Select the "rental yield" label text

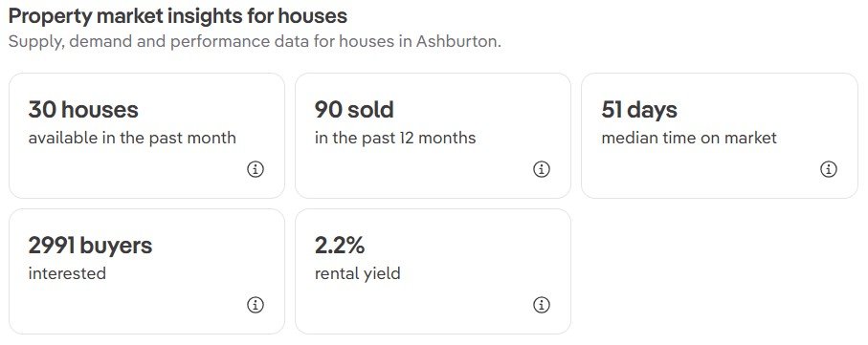click(x=357, y=273)
